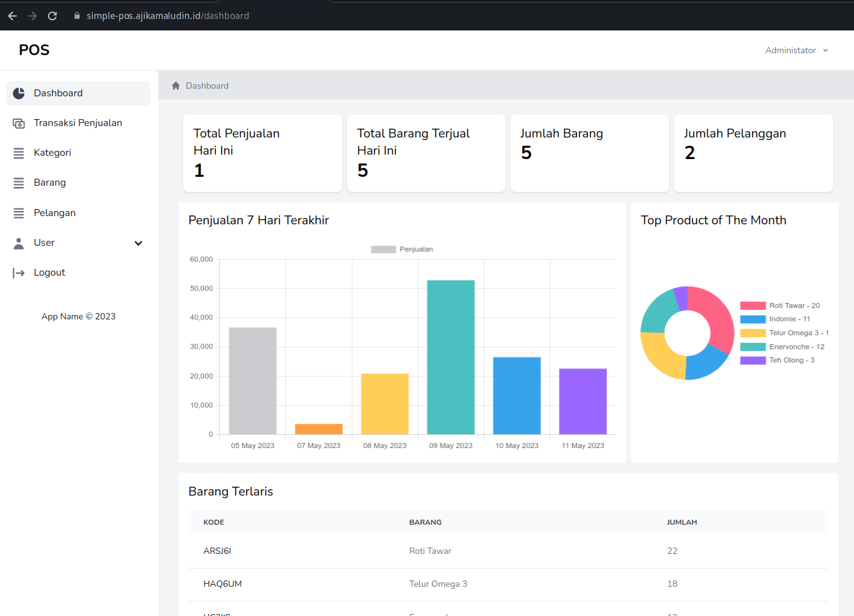Image resolution: width=854 pixels, height=616 pixels.
Task: Click the Top Product of The Month heading
Action: point(713,220)
